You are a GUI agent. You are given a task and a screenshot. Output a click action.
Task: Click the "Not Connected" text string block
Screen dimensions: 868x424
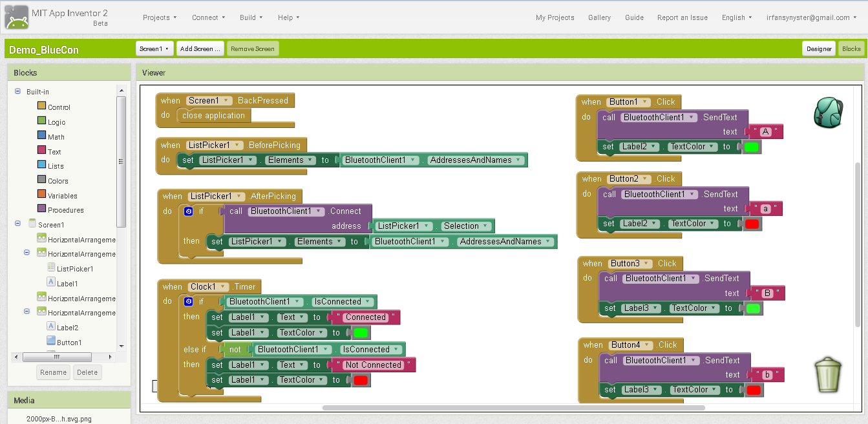374,365
